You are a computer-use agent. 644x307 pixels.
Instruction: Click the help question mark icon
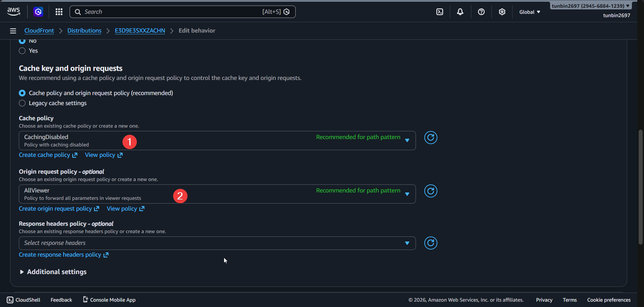tap(481, 12)
